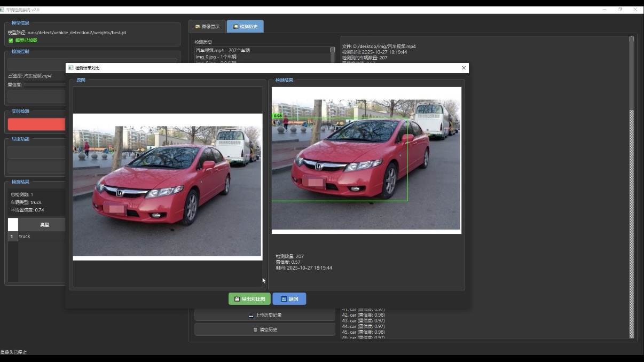This screenshot has height=362, width=644.
Task: Adjust the 置信度 slider in main window
Action: (44, 84)
